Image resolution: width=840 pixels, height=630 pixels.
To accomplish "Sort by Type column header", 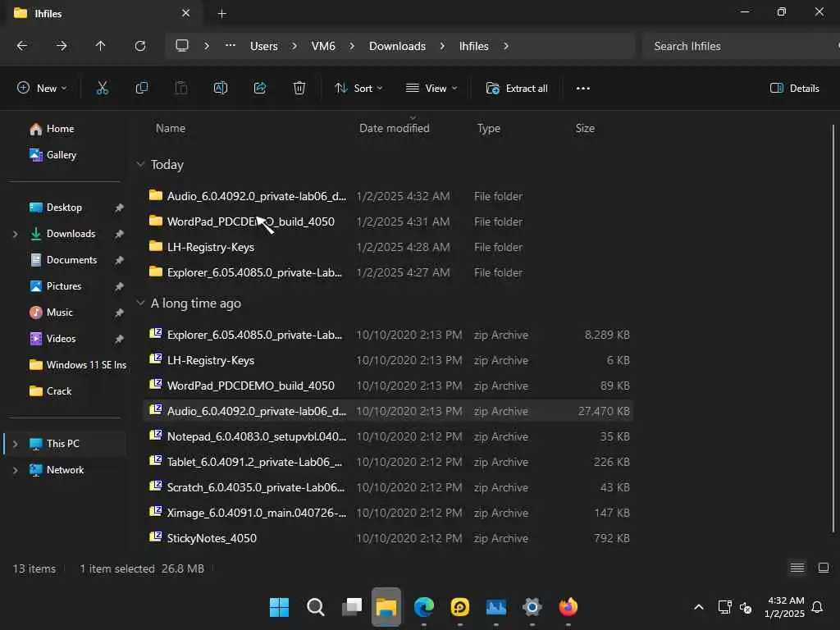I will 489,128.
